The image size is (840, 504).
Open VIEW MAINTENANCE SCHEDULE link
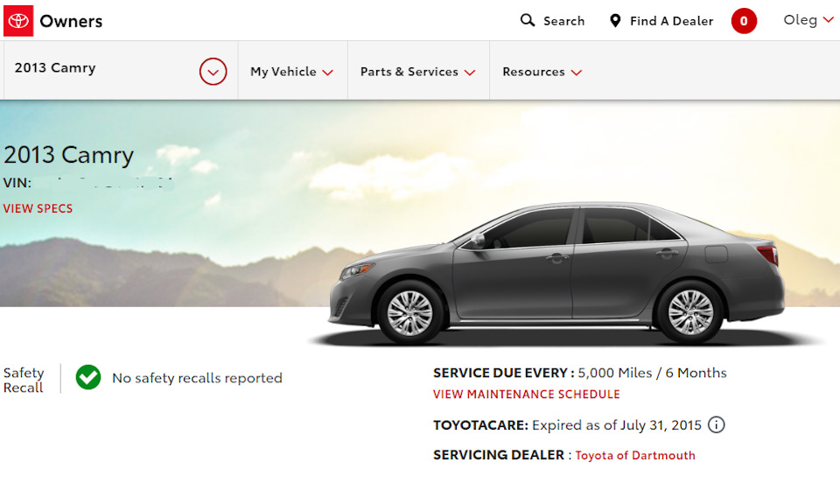(526, 395)
